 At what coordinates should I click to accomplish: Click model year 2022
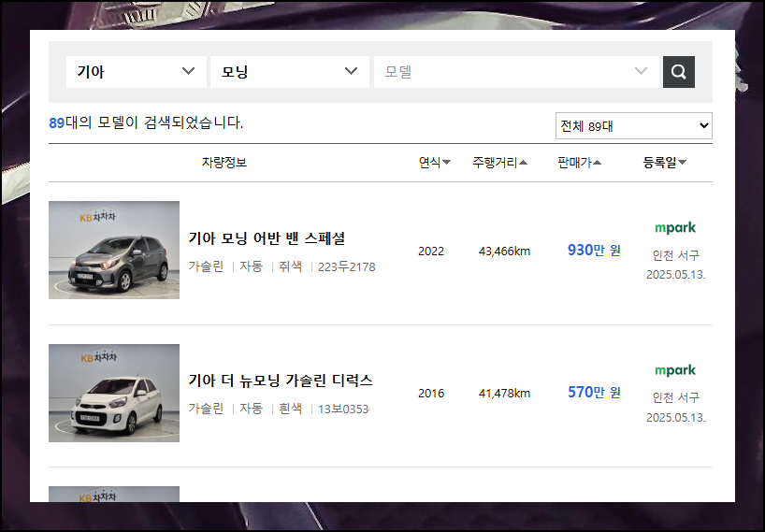coord(431,252)
